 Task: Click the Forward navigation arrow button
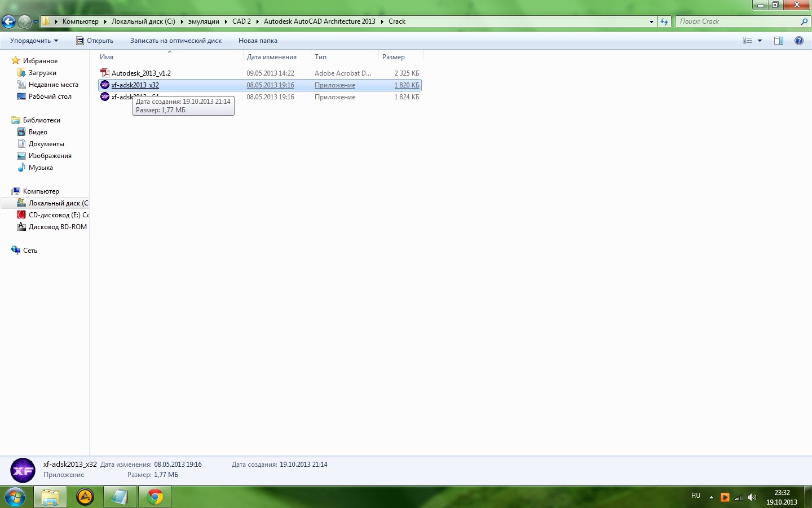point(24,22)
